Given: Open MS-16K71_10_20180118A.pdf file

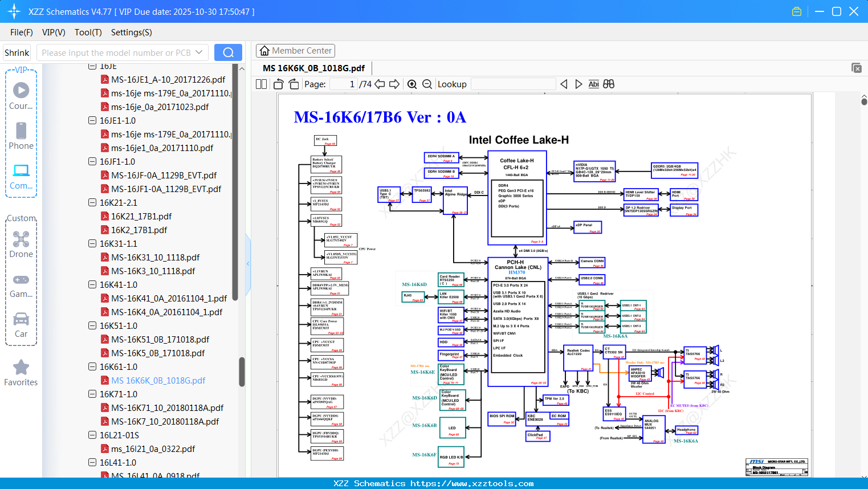Looking at the screenshot, I should click(168, 408).
